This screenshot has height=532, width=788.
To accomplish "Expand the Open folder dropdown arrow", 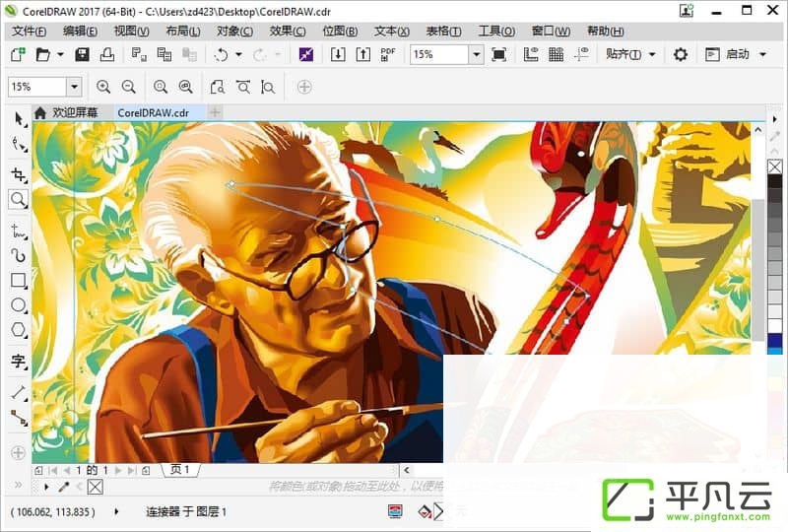I will (x=60, y=54).
